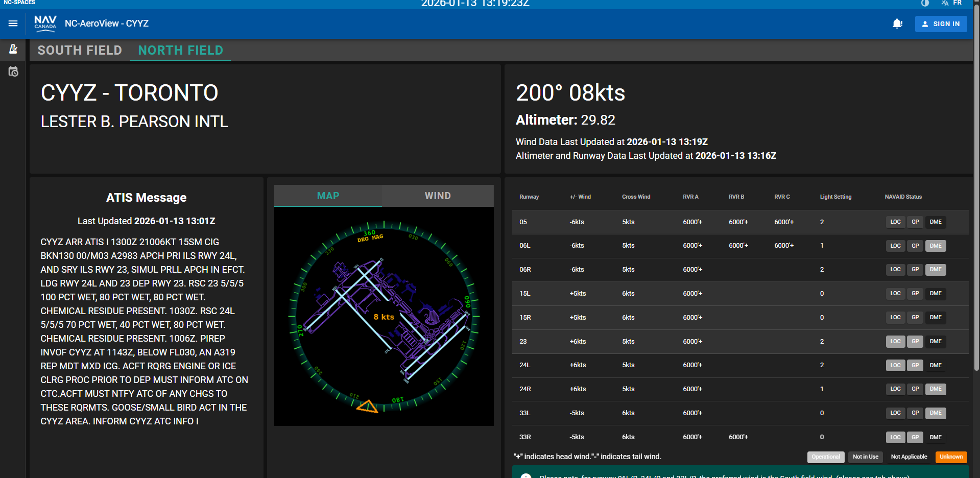This screenshot has width=980, height=478.
Task: Open the schedule calendar-clock sidebar icon
Action: 13,71
